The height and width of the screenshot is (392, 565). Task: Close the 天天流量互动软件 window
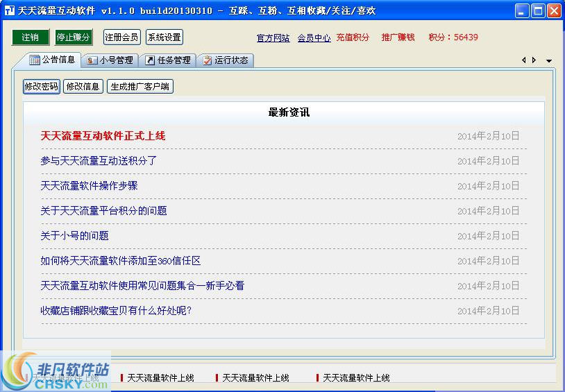[x=554, y=11]
